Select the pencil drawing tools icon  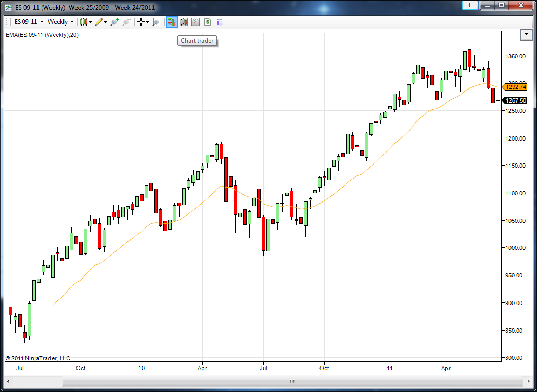99,22
